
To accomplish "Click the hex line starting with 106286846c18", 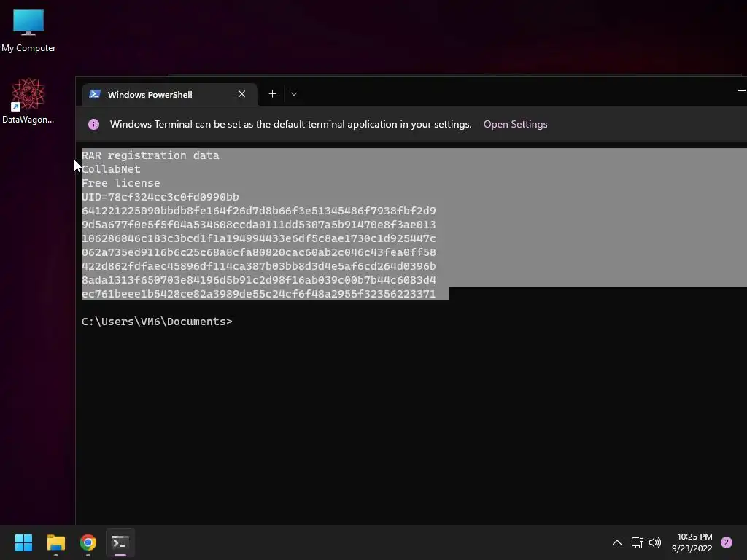I will [x=259, y=238].
